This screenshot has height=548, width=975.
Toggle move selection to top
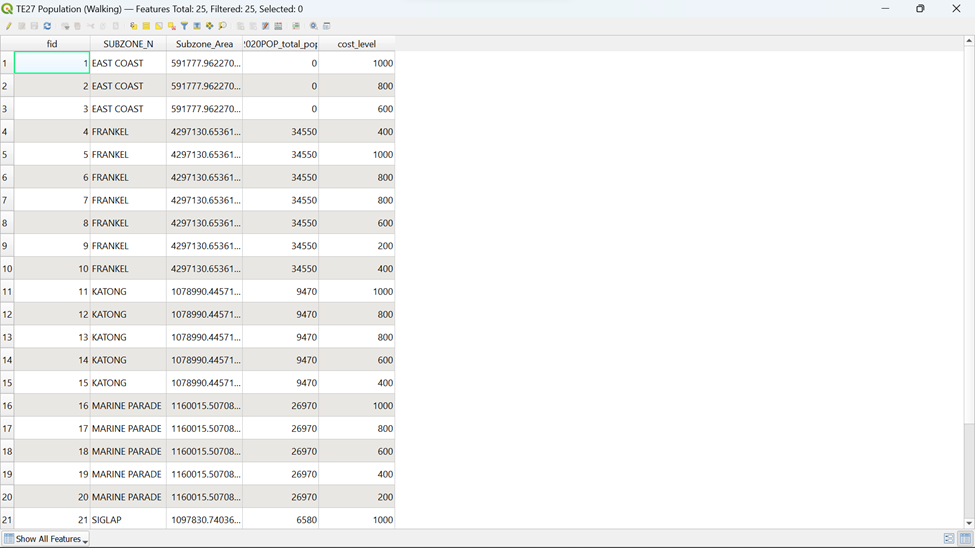coord(197,26)
